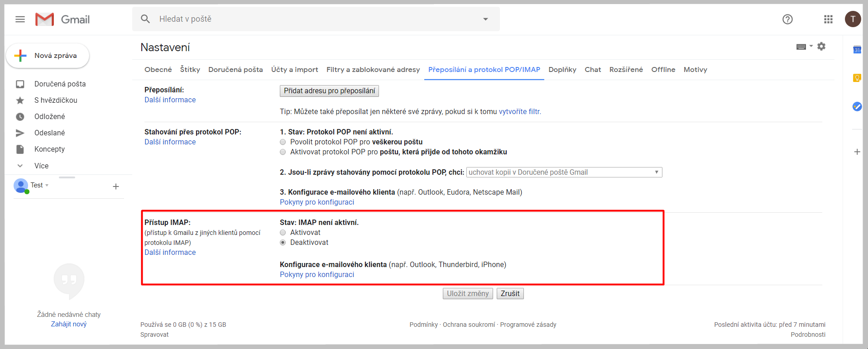This screenshot has width=868, height=349.
Task: Open the search options dropdown arrow
Action: coord(485,19)
